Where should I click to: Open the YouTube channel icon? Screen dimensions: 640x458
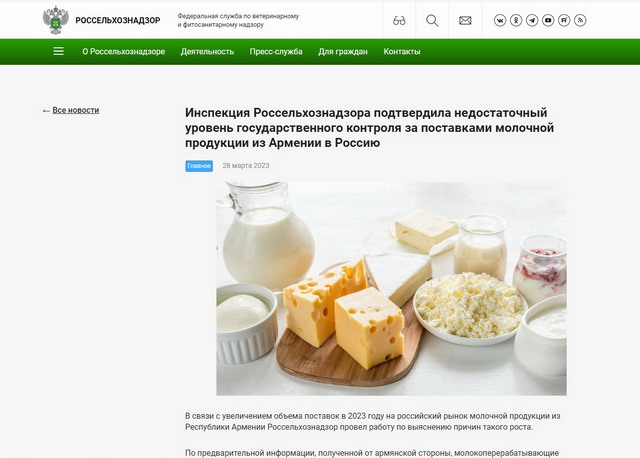pyautogui.click(x=548, y=20)
